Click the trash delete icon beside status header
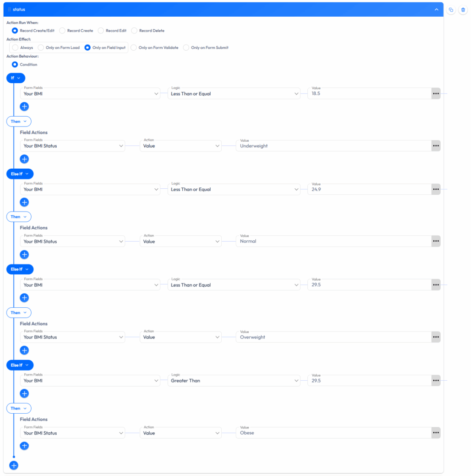Screen dimensions: 471x476 click(463, 10)
